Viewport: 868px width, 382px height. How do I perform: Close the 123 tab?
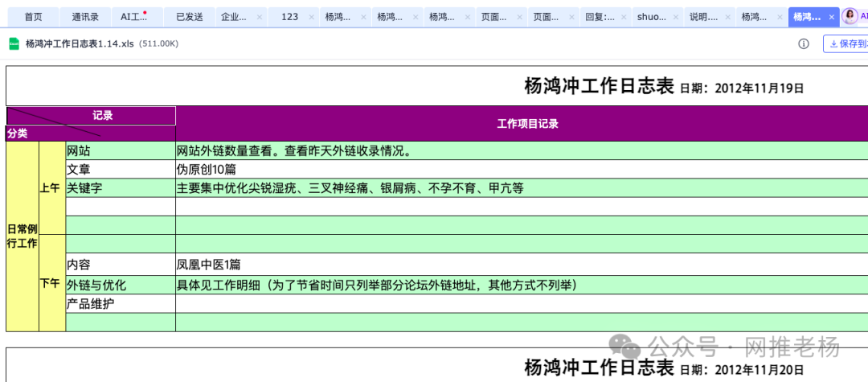311,17
